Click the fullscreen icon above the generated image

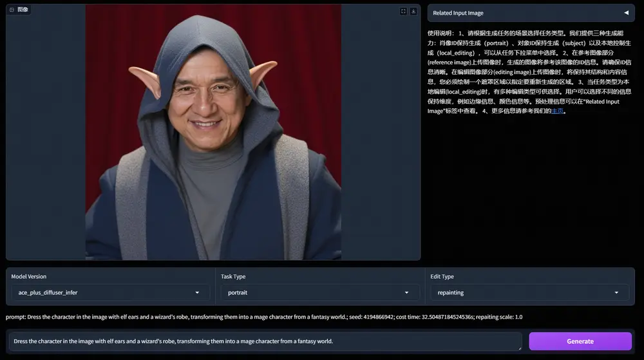[403, 12]
